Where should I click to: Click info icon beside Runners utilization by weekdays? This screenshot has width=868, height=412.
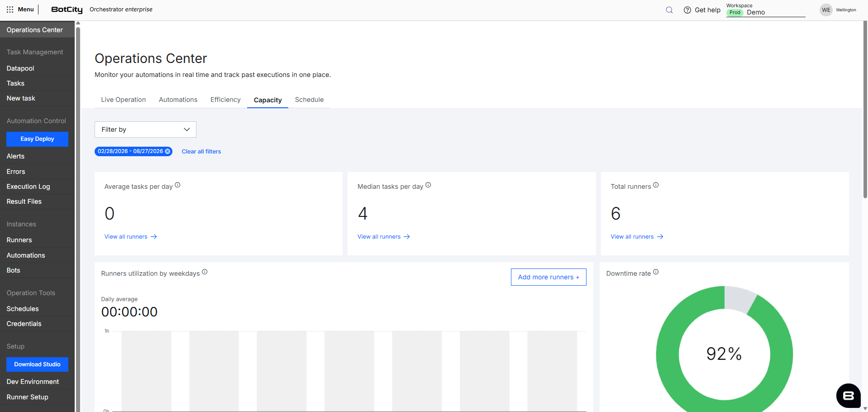coord(205,272)
